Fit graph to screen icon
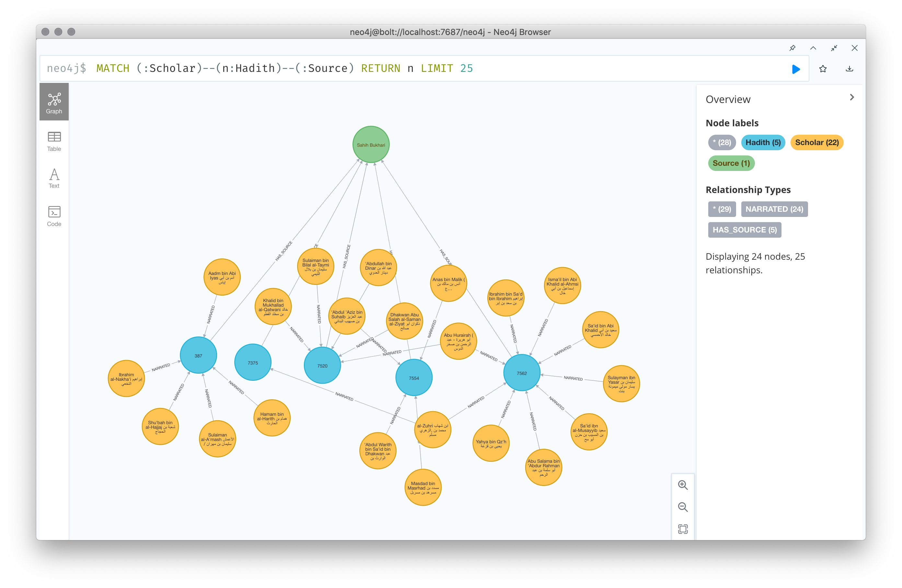902x588 pixels. [683, 529]
